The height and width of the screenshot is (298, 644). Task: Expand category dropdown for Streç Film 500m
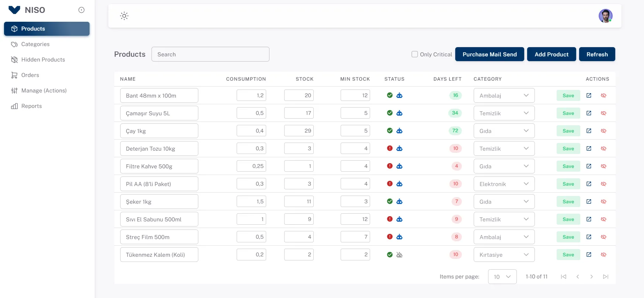[x=504, y=237]
